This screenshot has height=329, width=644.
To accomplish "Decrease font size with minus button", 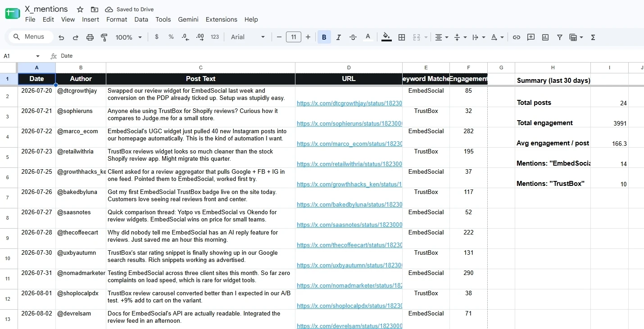I will coord(279,37).
